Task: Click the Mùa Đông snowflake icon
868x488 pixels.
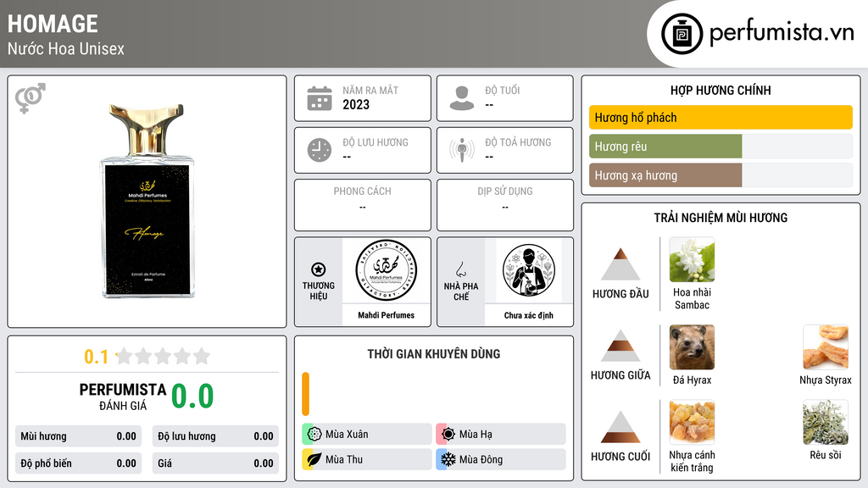Action: (448, 459)
